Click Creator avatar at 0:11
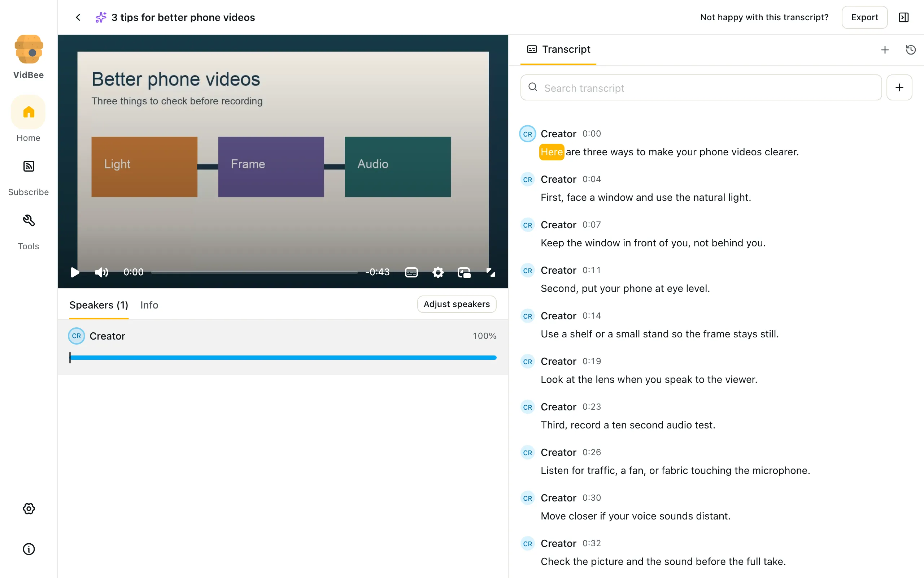Screen dimensions: 924x578 pos(528,270)
